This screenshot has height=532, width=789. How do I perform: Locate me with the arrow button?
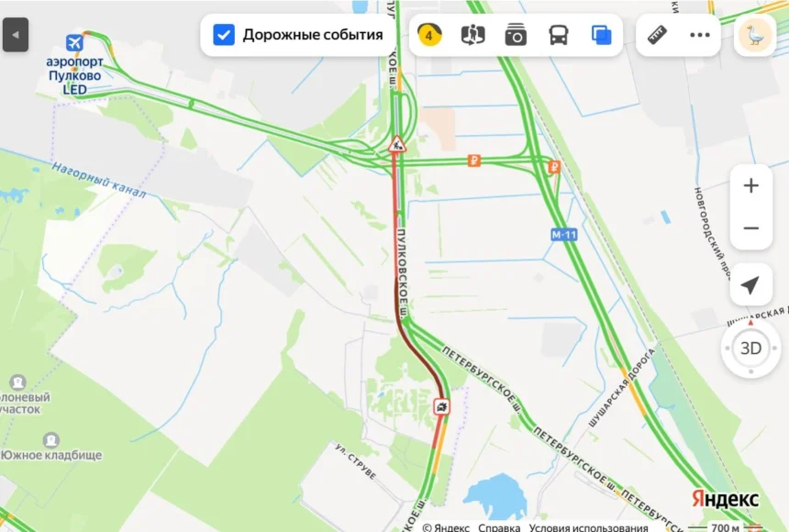coord(750,285)
